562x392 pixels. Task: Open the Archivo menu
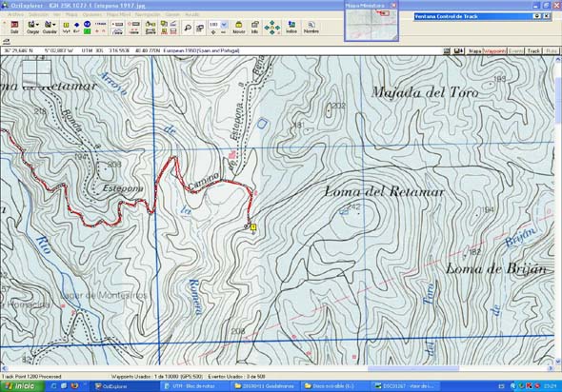tap(16, 14)
